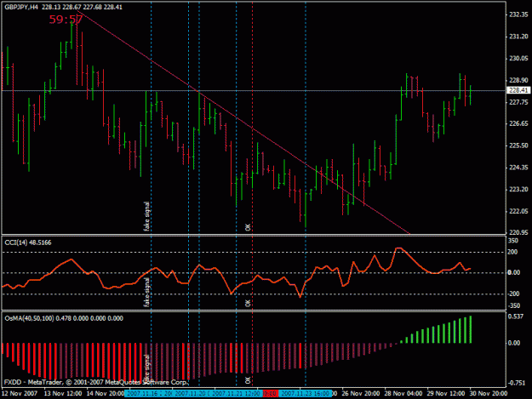Click 'fake signal' label in main price chart
Viewport: 532px width, 399px height.
point(146,216)
